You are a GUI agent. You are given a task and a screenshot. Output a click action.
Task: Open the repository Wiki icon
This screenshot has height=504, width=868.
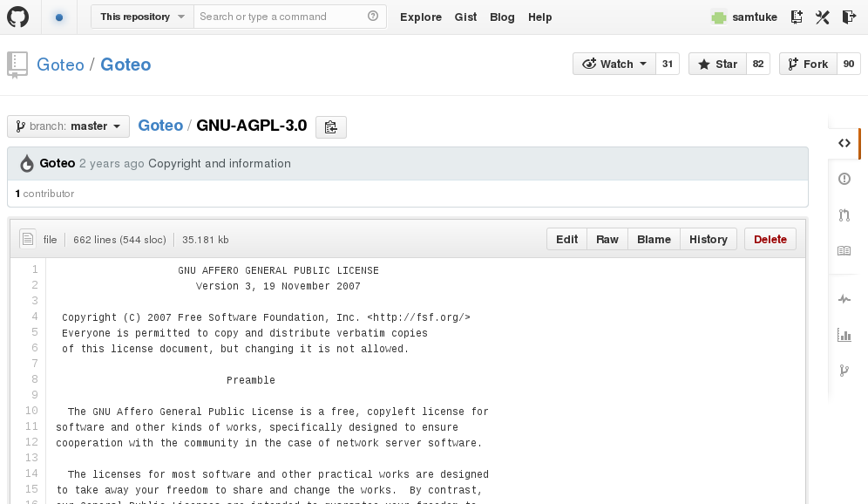[x=844, y=250]
